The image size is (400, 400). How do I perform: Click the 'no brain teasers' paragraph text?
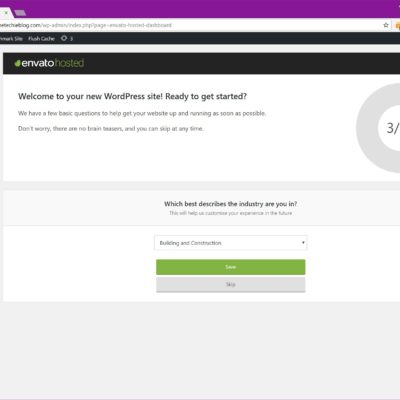click(111, 128)
